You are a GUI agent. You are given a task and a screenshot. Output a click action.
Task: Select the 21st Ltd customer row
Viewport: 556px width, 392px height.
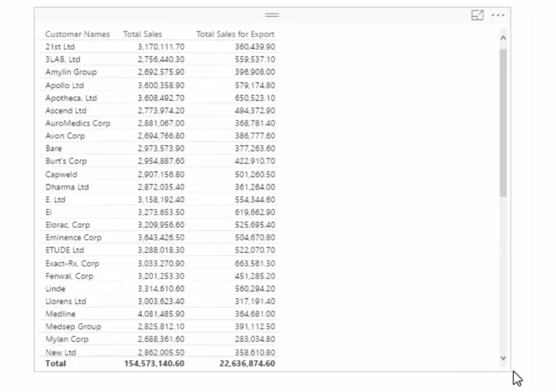159,47
